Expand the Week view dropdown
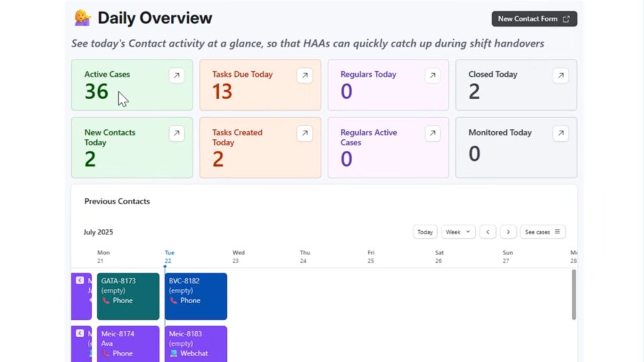 point(458,232)
